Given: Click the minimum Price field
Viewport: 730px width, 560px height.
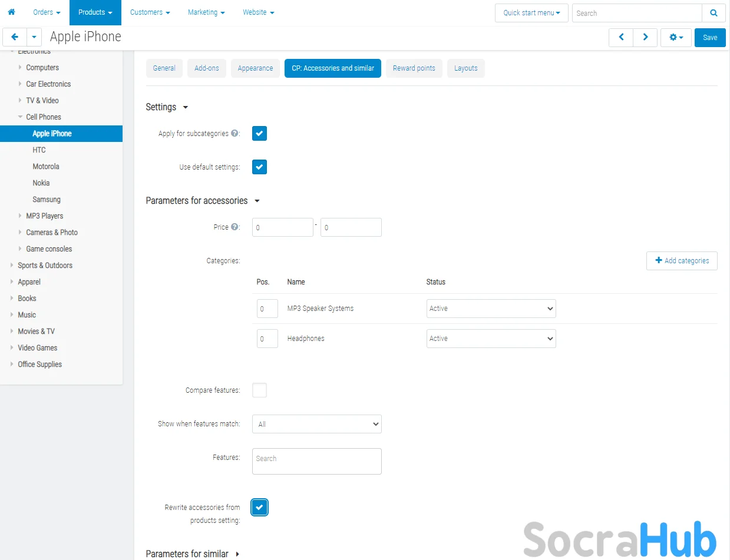Looking at the screenshot, I should pyautogui.click(x=283, y=227).
